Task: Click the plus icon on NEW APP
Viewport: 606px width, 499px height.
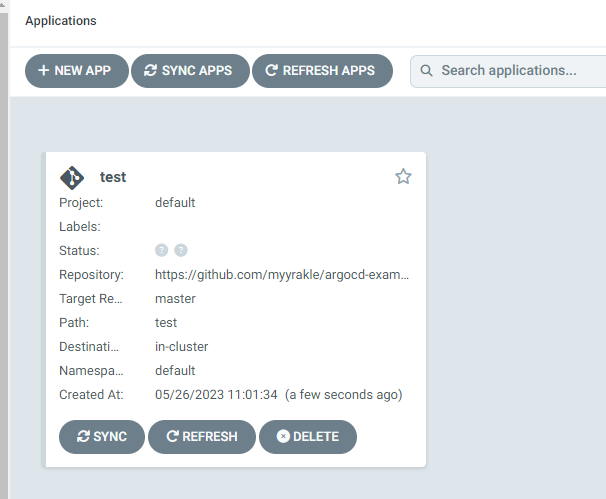Action: 43,71
